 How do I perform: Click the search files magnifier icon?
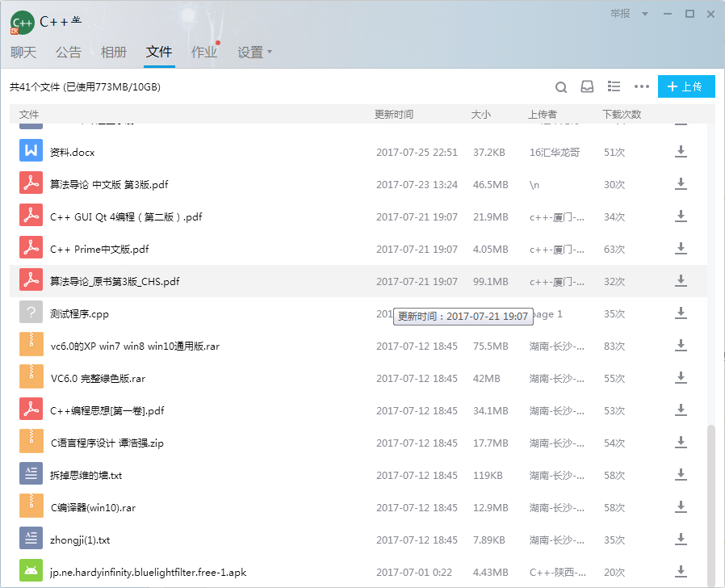coord(561,87)
